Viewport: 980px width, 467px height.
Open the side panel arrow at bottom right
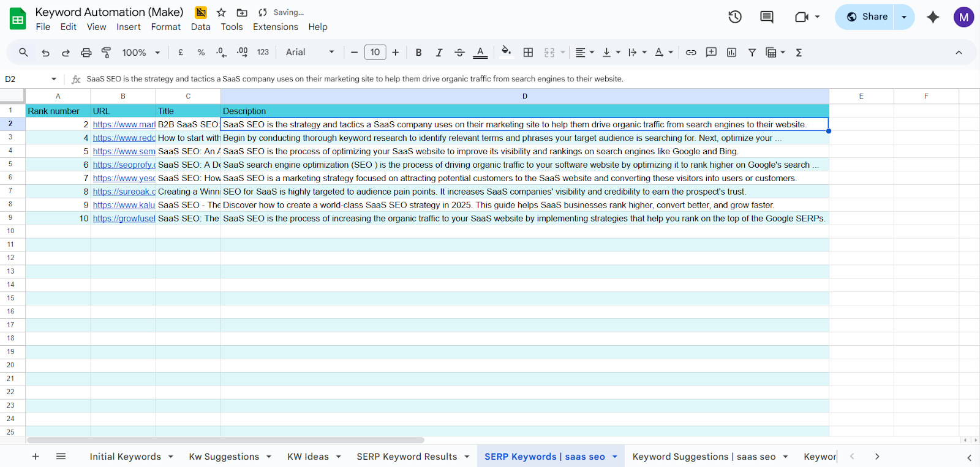tap(969, 457)
